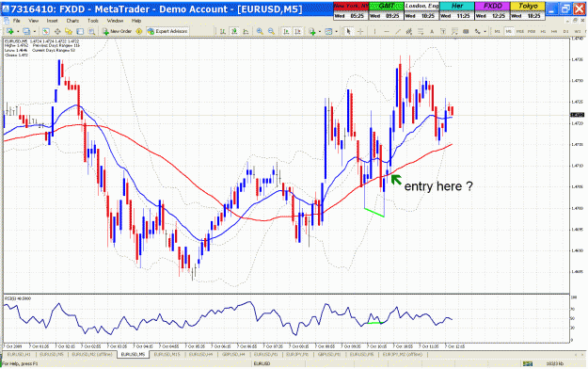This screenshot has height=369, width=588.
Task: Expand the New Chart dropdown arrow
Action: coord(18,31)
